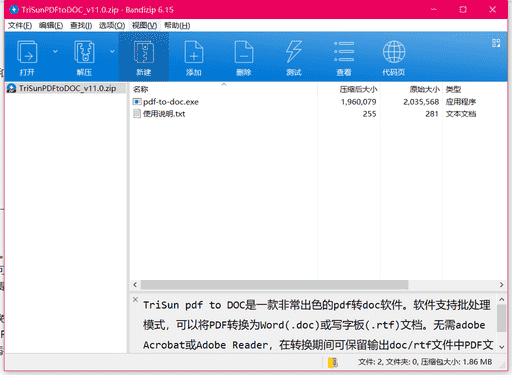The image size is (512, 375).
Task: Select the pdf-to-doc.exe file row
Action: point(318,102)
